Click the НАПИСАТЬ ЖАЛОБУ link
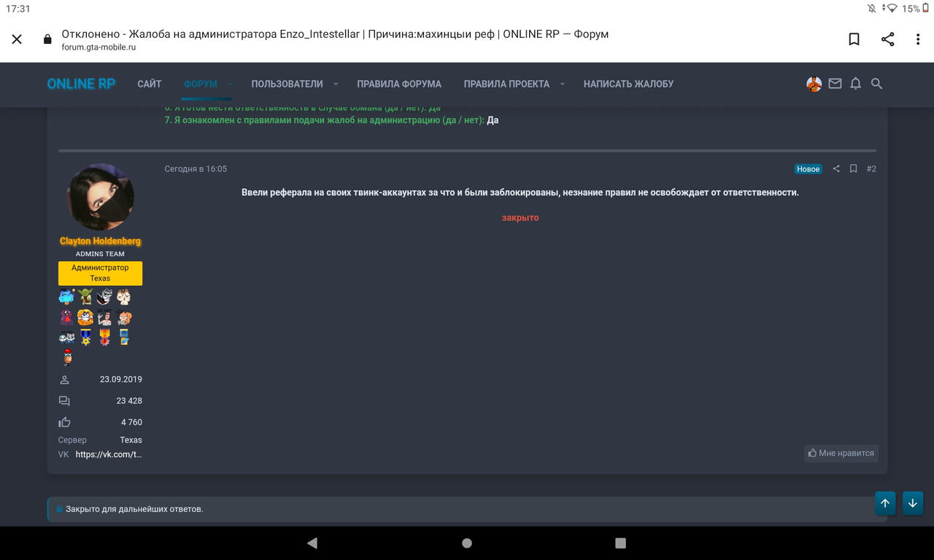Viewport: 934px width, 560px height. tap(628, 84)
